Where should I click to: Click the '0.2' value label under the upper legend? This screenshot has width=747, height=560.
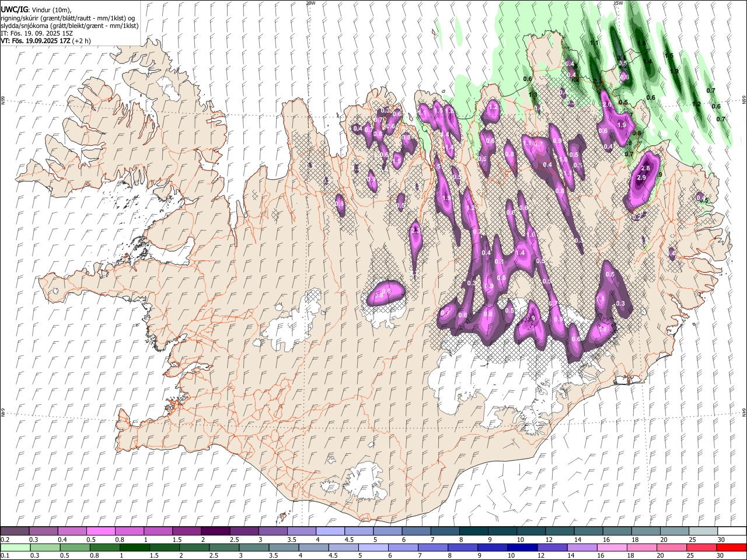(x=5, y=540)
